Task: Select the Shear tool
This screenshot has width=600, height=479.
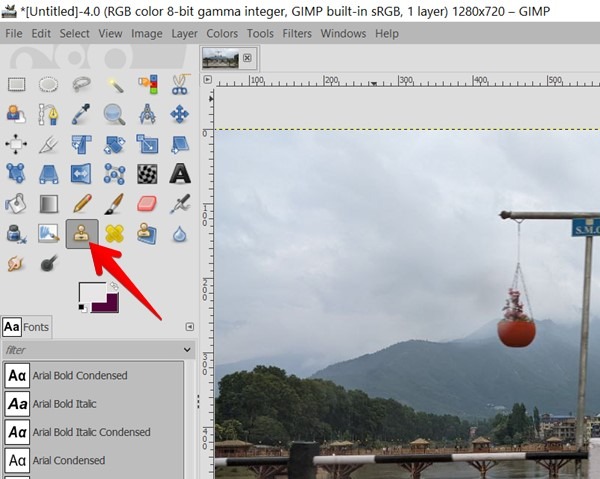Action: (x=179, y=144)
